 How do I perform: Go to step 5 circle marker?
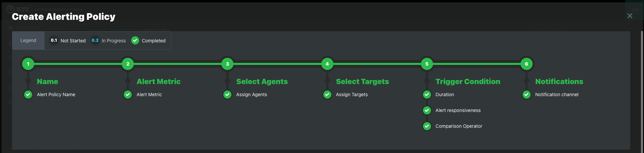[x=427, y=64]
